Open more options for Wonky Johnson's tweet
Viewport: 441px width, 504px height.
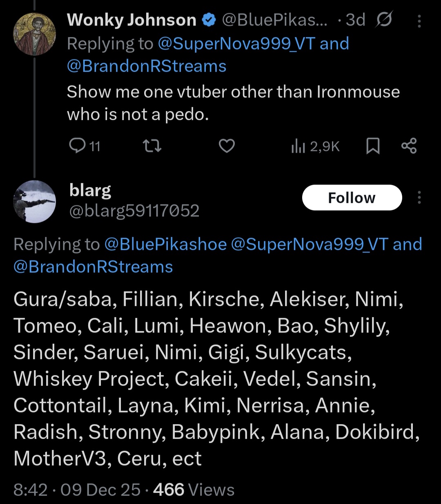pos(419,21)
